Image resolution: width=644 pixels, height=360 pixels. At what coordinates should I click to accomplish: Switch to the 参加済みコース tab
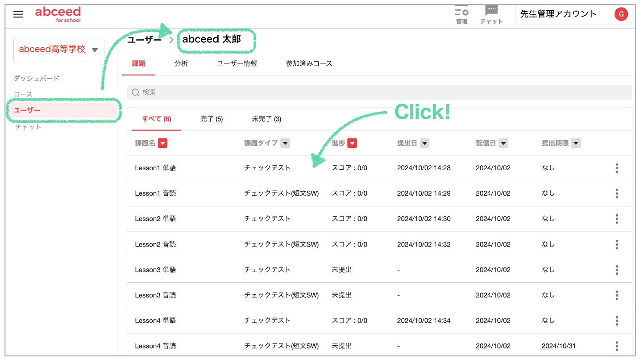[309, 63]
